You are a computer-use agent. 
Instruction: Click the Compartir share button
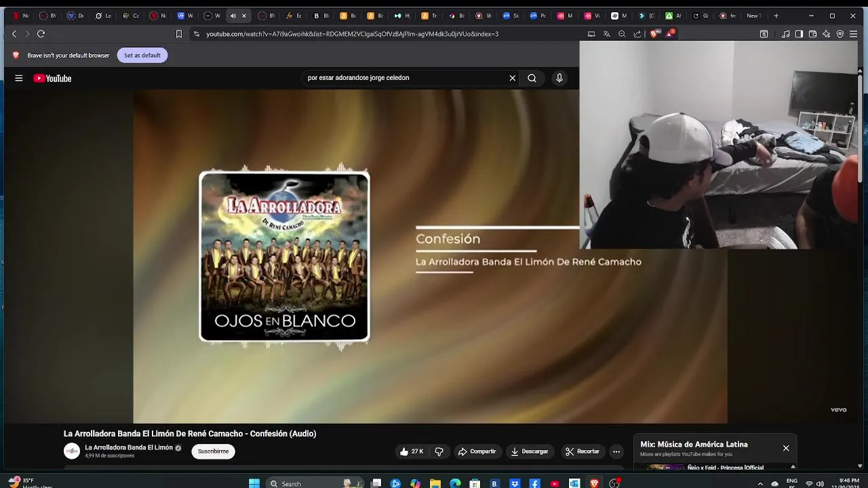[477, 451]
